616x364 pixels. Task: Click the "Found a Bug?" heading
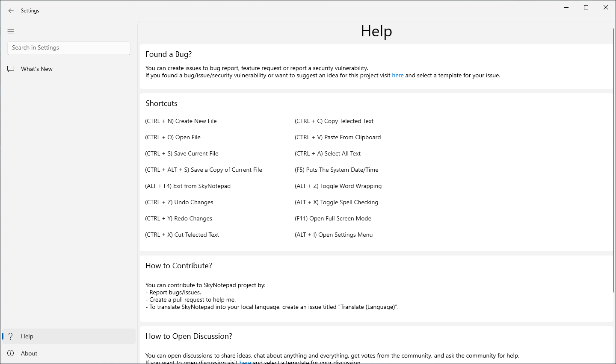[169, 54]
